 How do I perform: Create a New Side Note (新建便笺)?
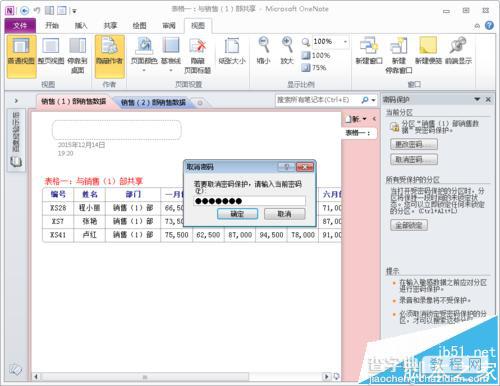(x=428, y=51)
